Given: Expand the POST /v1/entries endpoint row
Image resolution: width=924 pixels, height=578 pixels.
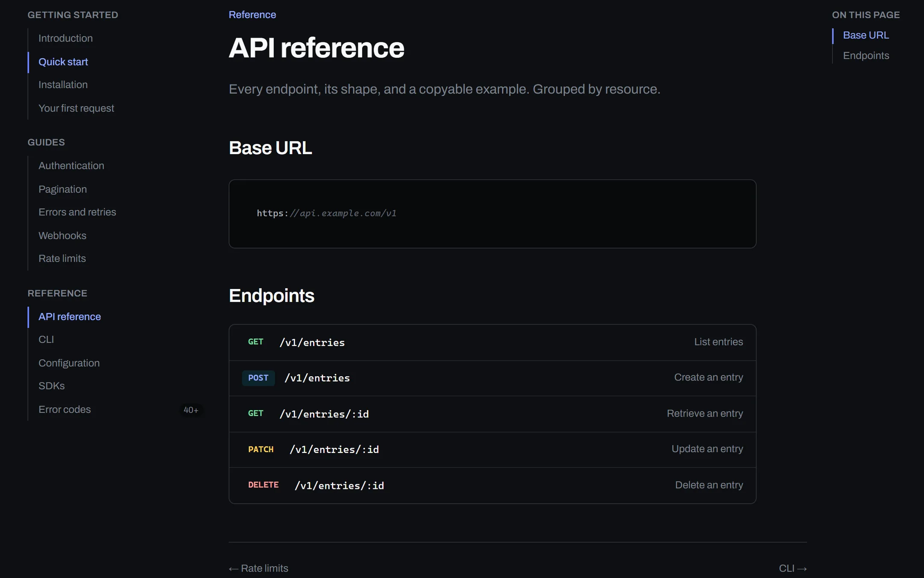Looking at the screenshot, I should pyautogui.click(x=492, y=378).
